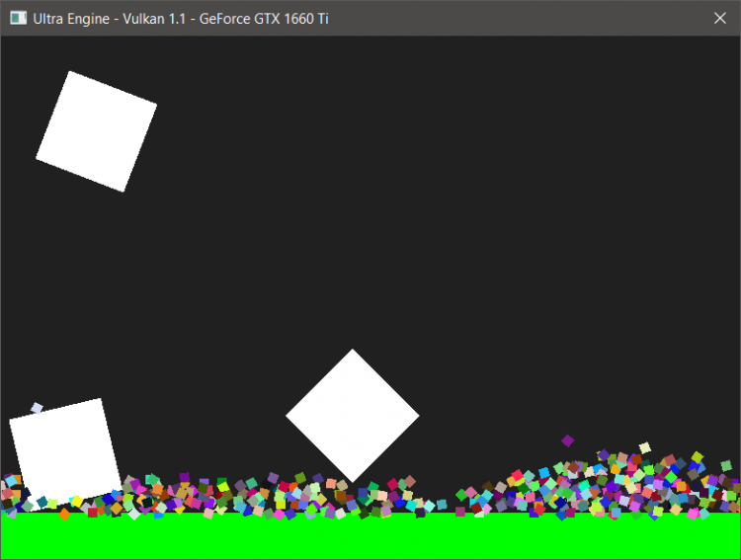Click the isolated purple diamond floating above right pile
This screenshot has width=741, height=560.
[x=568, y=440]
